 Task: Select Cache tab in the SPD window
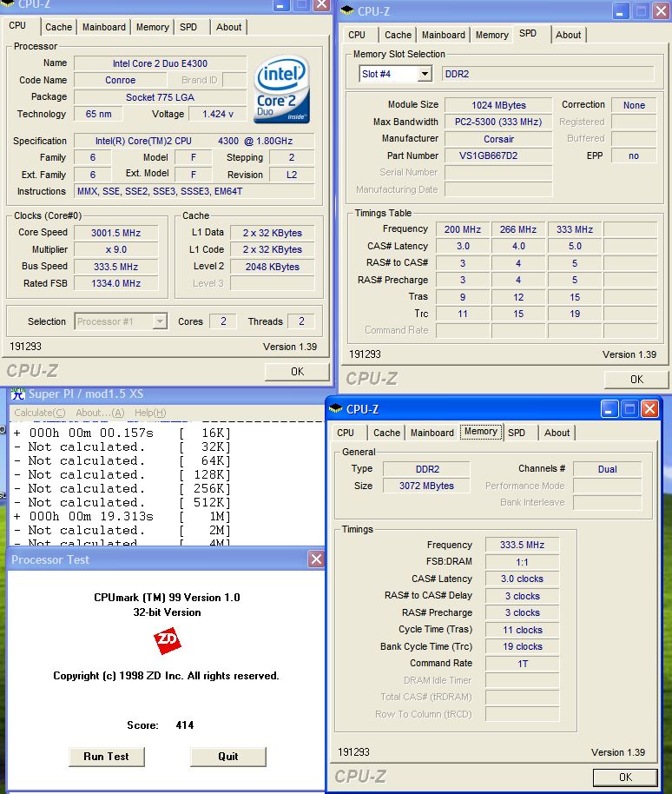tap(398, 35)
